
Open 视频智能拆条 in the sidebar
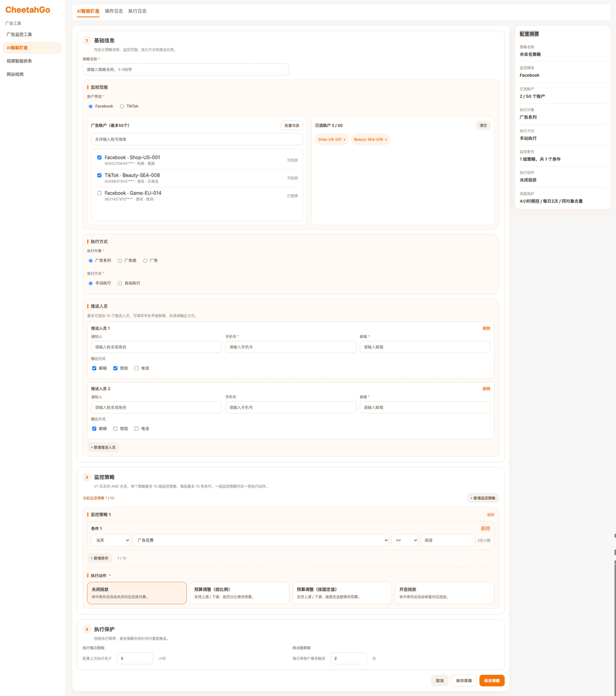coord(33,61)
